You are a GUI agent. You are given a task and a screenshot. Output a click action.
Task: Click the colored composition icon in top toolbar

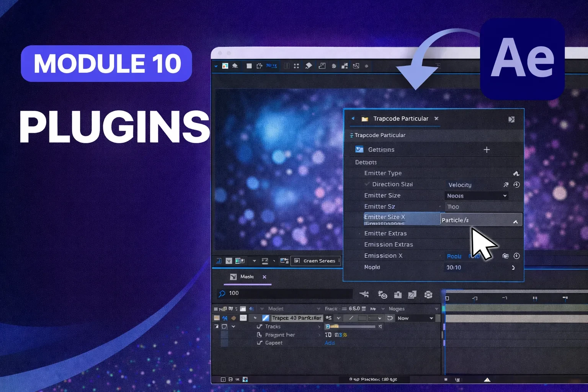pos(225,66)
